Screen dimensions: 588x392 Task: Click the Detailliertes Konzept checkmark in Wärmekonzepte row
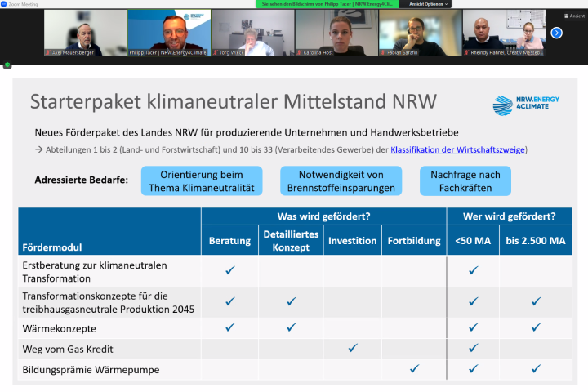292,327
